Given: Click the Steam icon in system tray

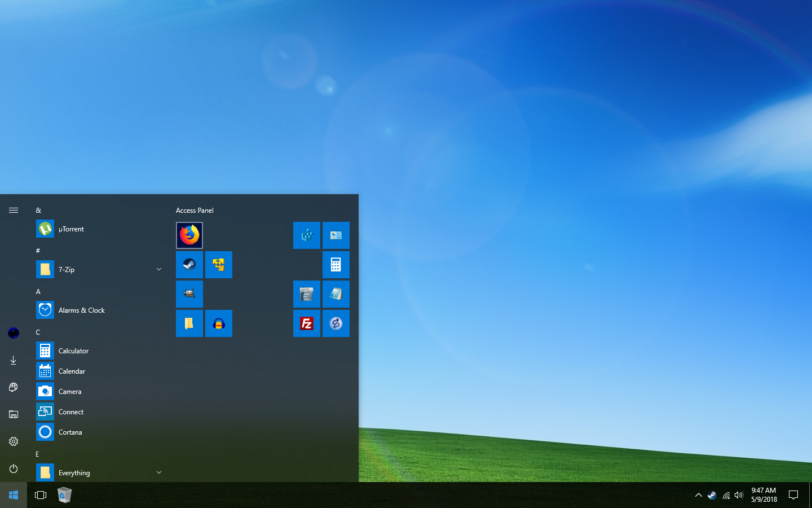Looking at the screenshot, I should pyautogui.click(x=712, y=495).
